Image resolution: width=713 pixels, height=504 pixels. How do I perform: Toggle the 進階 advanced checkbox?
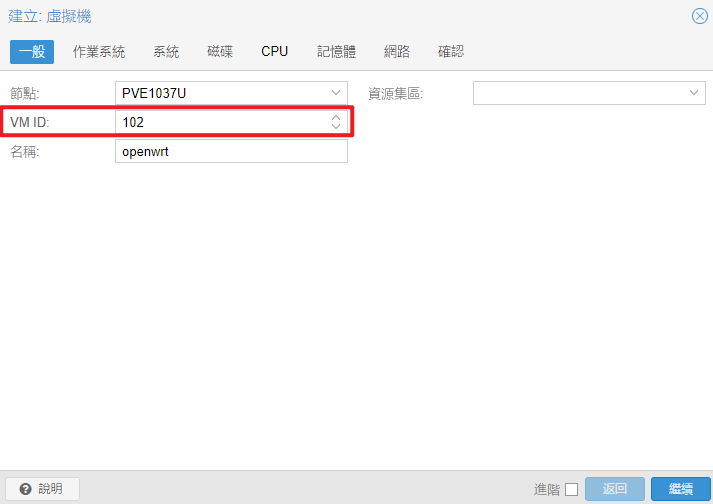571,489
